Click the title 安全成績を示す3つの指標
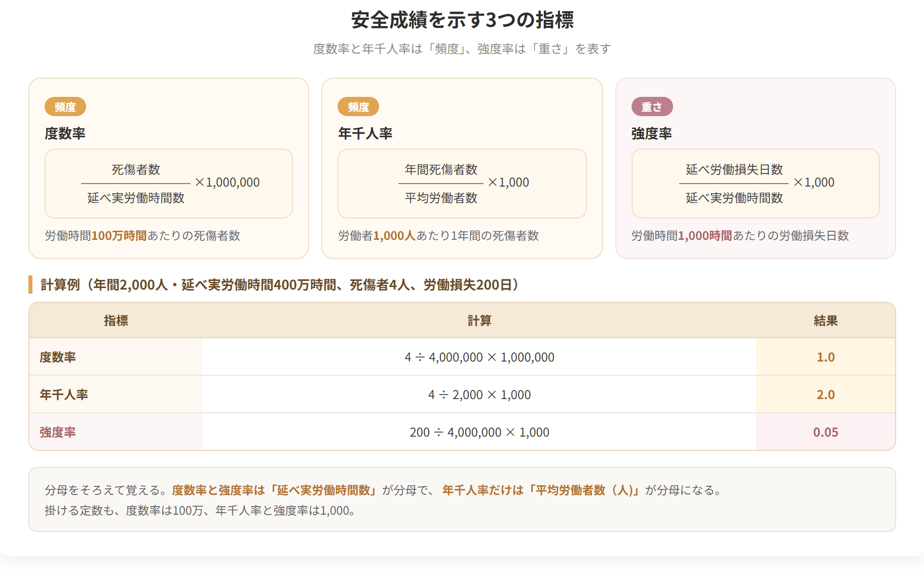924x569 pixels. coord(462,20)
